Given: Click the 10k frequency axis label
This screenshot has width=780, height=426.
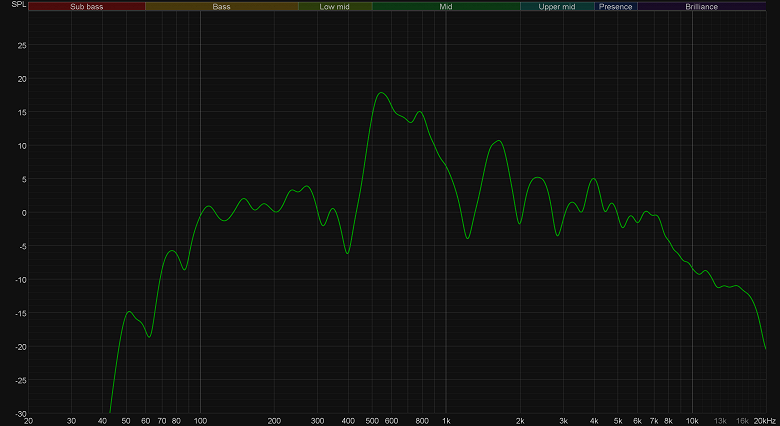Looking at the screenshot, I should click(x=692, y=421).
